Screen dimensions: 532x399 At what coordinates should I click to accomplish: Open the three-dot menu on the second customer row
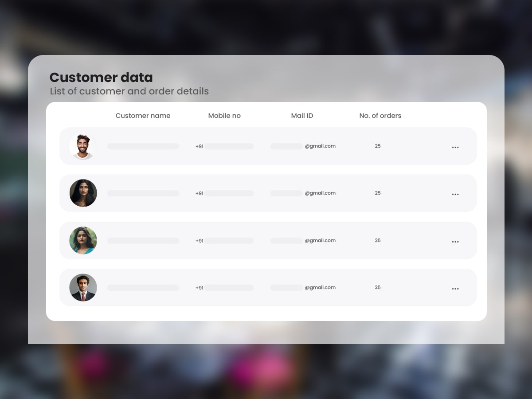455,194
